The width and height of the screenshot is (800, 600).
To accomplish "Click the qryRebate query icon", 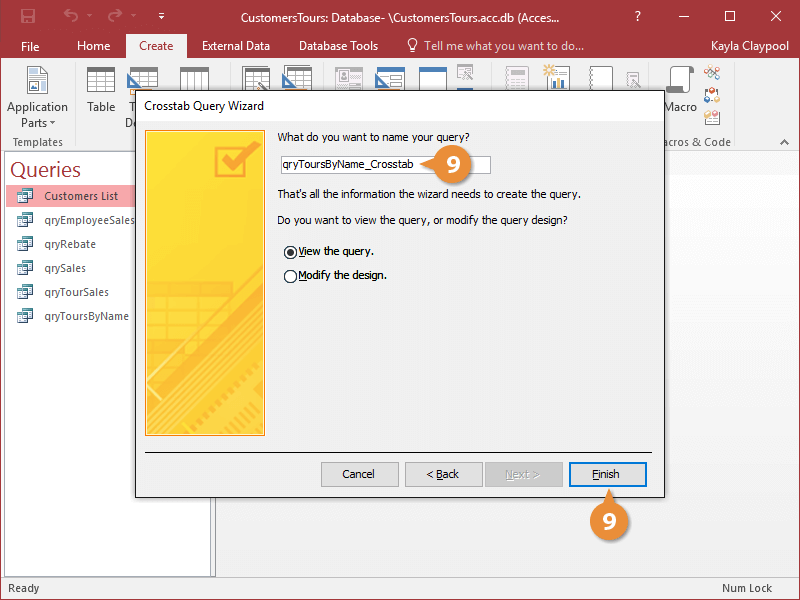I will pyautogui.click(x=25, y=244).
